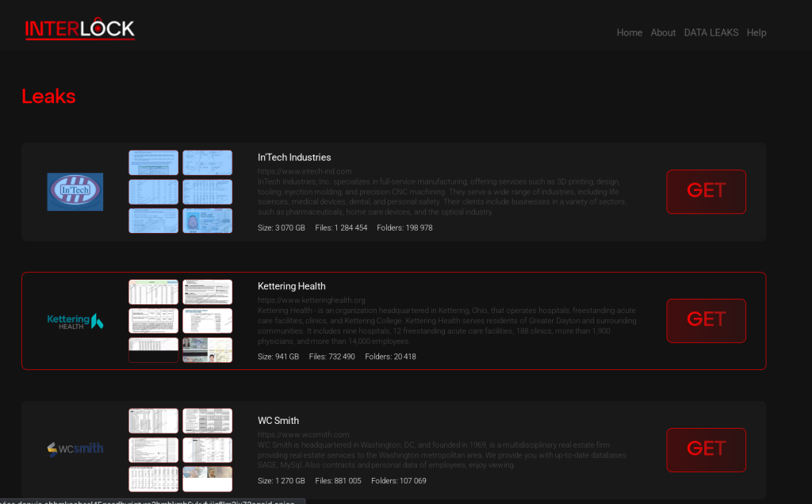Viewport: 812px width, 504px height.
Task: Open the ketteringhealth.org URL link
Action: (x=311, y=300)
